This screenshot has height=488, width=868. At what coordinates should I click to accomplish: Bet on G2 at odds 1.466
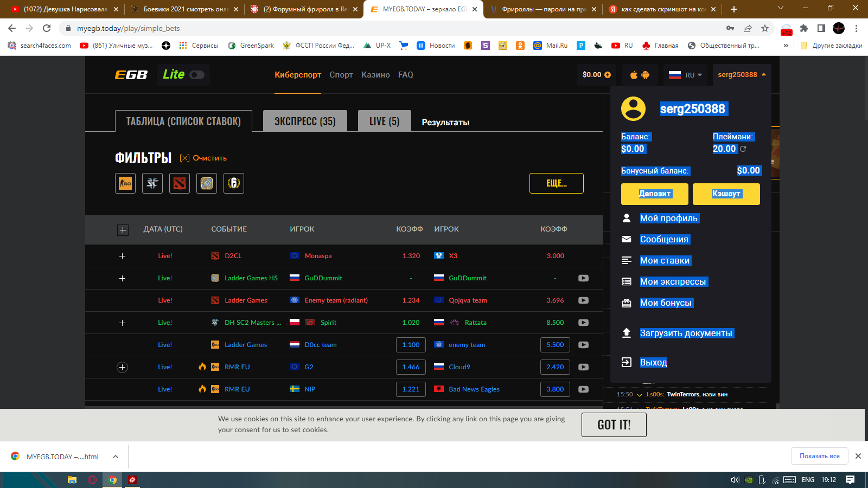411,367
